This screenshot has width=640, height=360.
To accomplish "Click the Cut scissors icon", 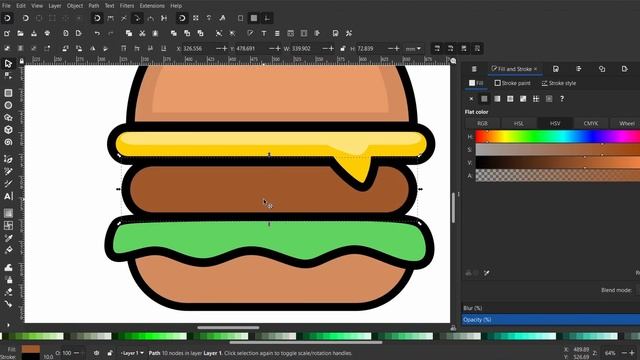I will tap(142, 33).
